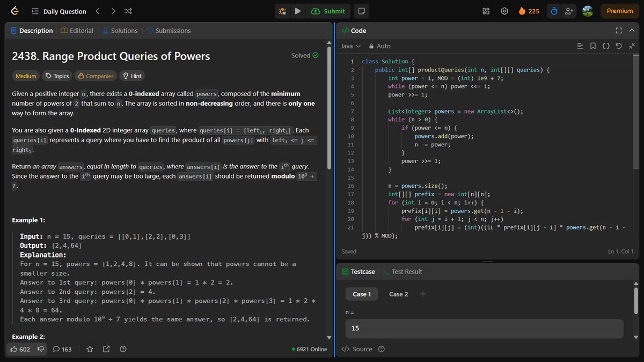Screen dimensions: 644x362
Task: Open the Java language dropdown
Action: tap(349, 46)
